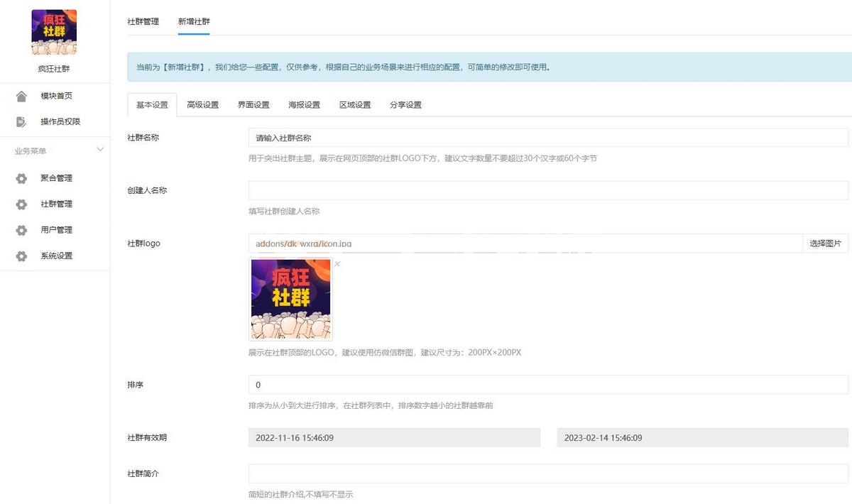
Task: Click the 业务菜单 section heading
Action: tap(31, 150)
